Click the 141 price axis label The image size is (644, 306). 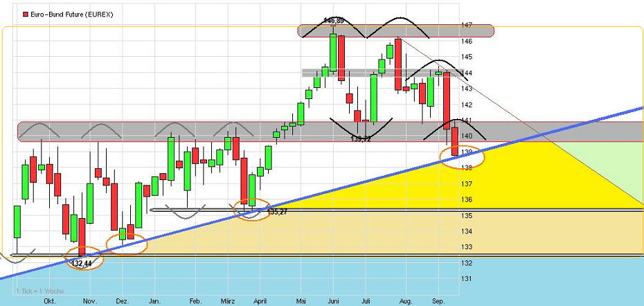point(467,120)
